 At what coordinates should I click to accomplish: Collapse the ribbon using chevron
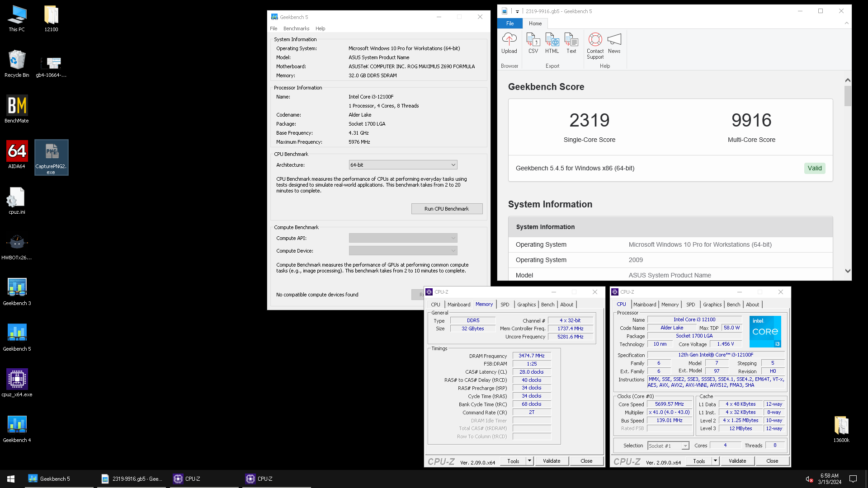coord(847,23)
